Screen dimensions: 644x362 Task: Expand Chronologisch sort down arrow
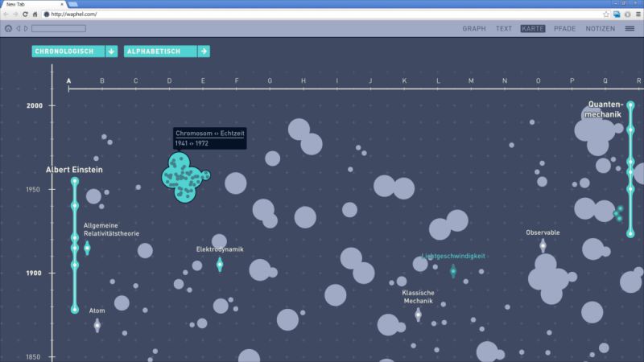coord(111,51)
